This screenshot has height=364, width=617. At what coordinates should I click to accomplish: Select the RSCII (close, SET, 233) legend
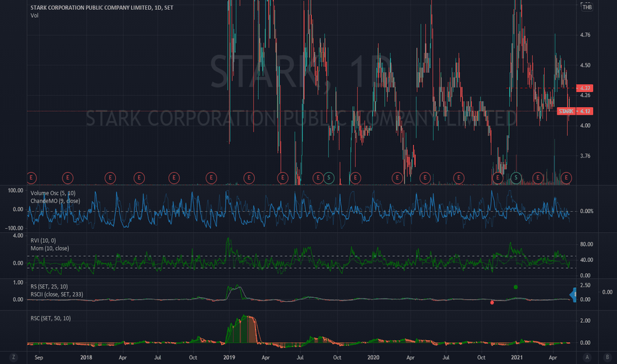click(x=57, y=295)
